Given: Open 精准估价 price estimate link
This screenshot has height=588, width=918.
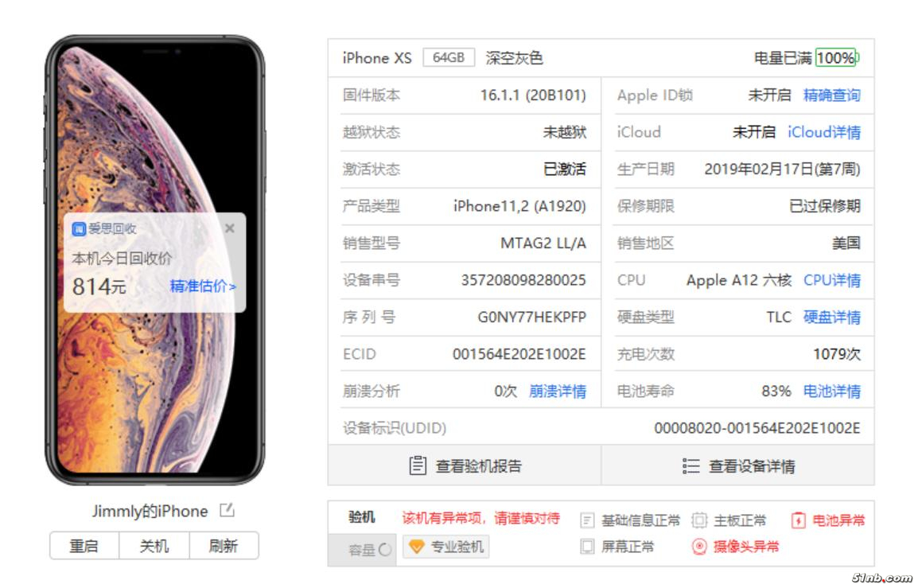Looking at the screenshot, I should coord(203,286).
